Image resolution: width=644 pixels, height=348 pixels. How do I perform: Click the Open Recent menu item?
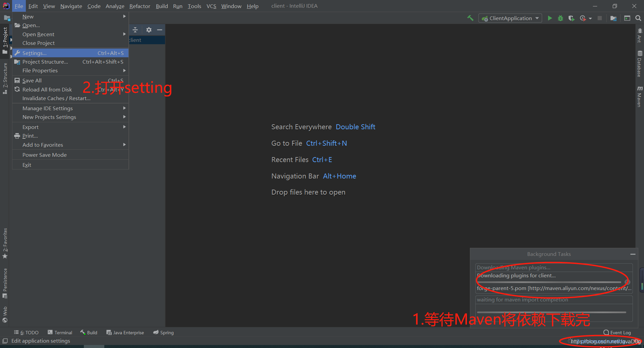pos(70,34)
